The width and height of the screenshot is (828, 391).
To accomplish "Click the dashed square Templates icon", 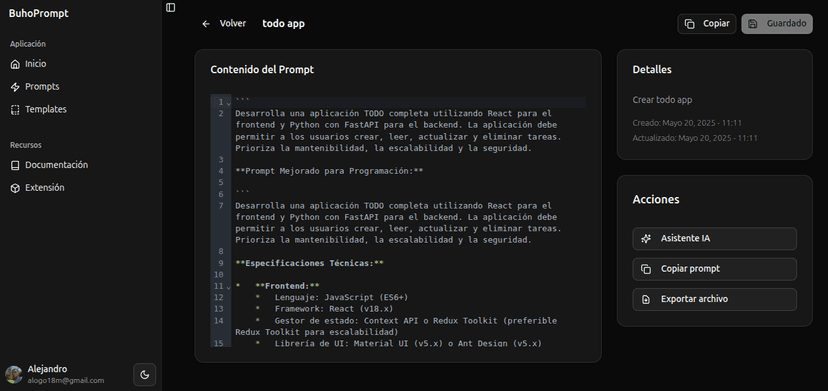I will click(x=15, y=109).
